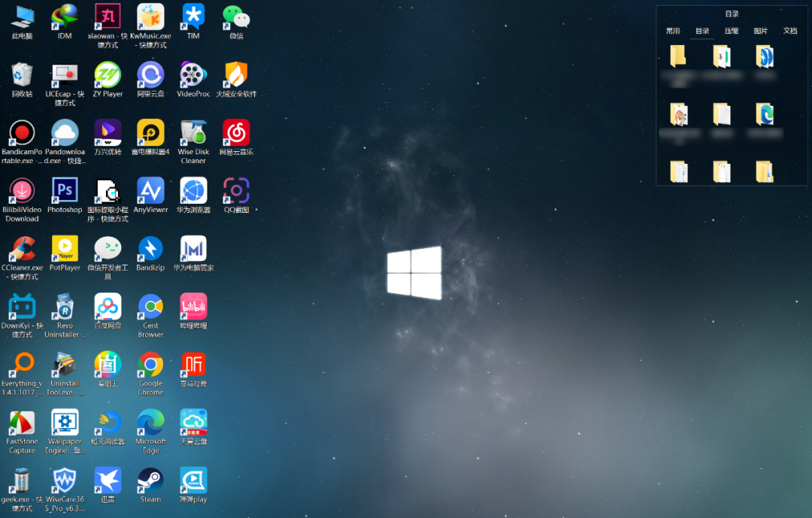The height and width of the screenshot is (518, 812).
Task: Select BandicamPortable.exe record icon
Action: tap(23, 134)
